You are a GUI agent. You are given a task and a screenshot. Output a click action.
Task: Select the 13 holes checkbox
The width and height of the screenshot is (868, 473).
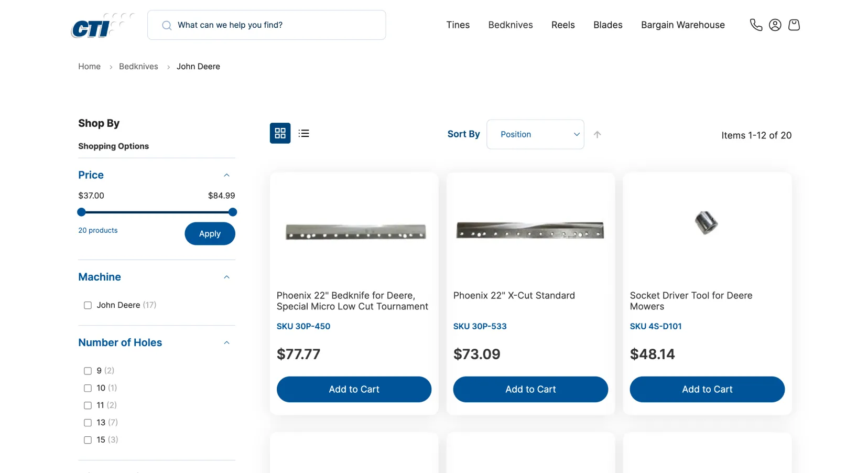pyautogui.click(x=88, y=423)
